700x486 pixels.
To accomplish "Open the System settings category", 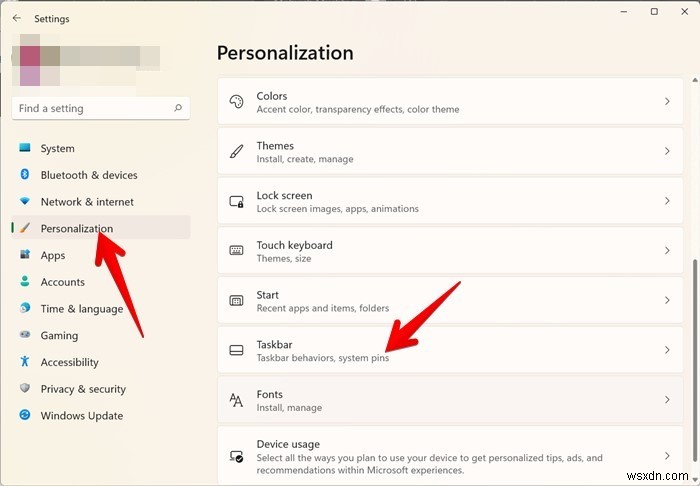I will [57, 148].
